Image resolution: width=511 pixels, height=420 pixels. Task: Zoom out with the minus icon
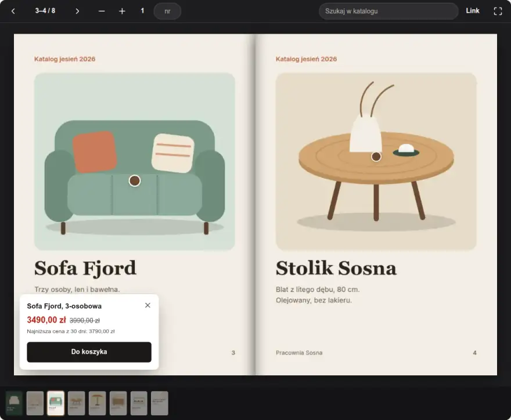(x=102, y=11)
